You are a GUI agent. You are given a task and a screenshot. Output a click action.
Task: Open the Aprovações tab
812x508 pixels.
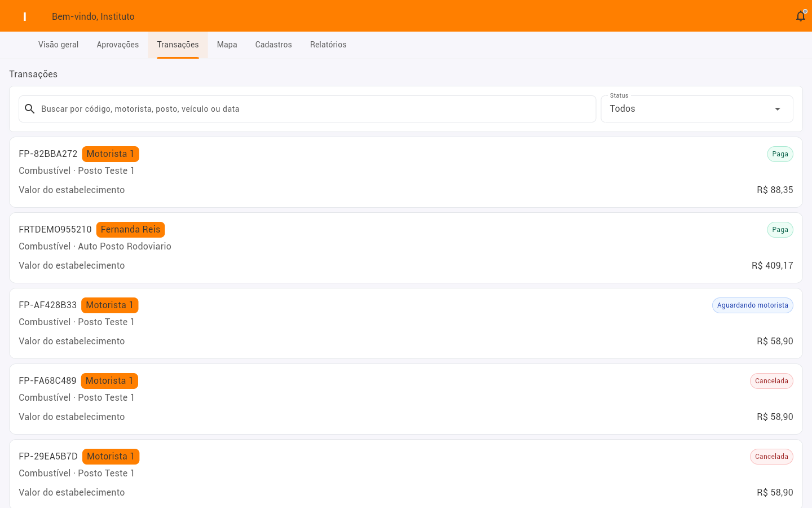point(118,45)
